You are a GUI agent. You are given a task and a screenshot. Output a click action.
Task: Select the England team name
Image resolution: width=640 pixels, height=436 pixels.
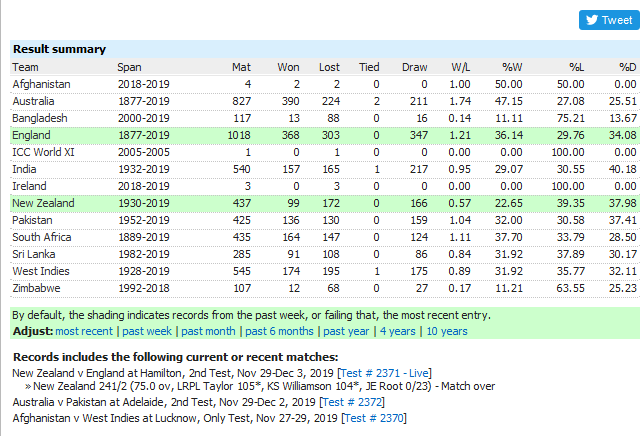click(31, 135)
